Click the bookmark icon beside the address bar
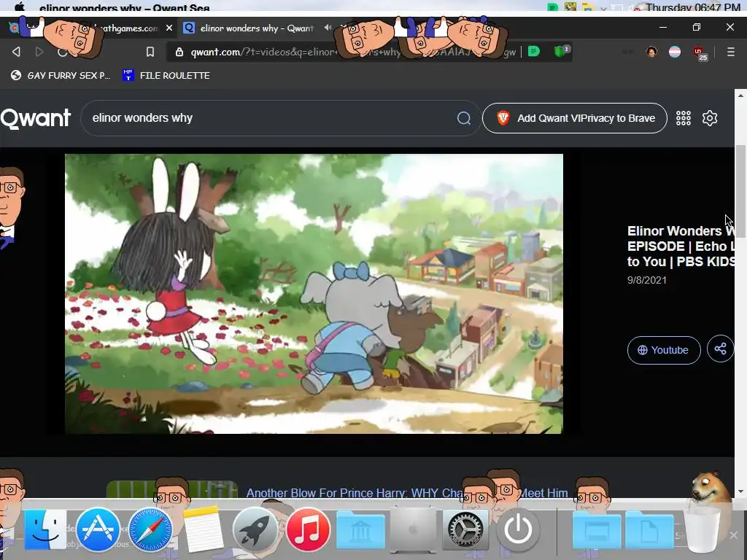Viewport: 747px width, 560px height. tap(150, 52)
